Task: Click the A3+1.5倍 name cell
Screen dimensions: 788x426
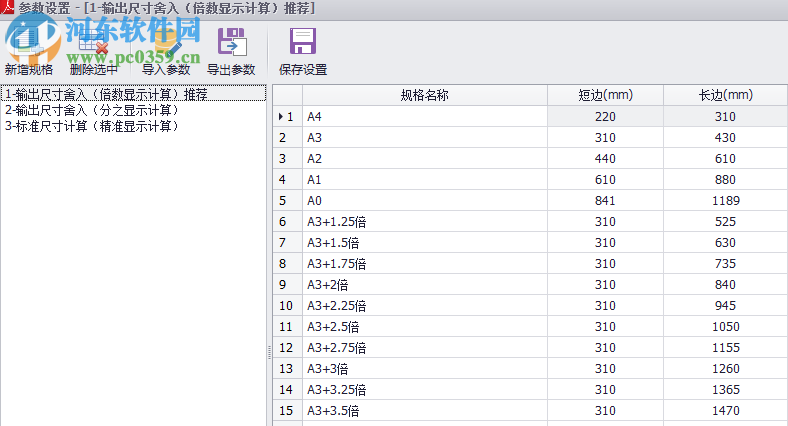Action: click(x=425, y=243)
